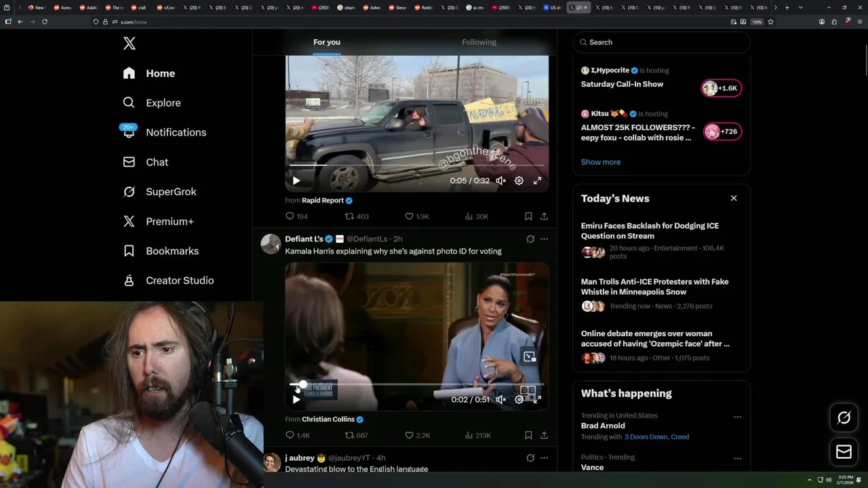The image size is (868, 488).
Task: Open the floating messages envelope button
Action: 844,452
